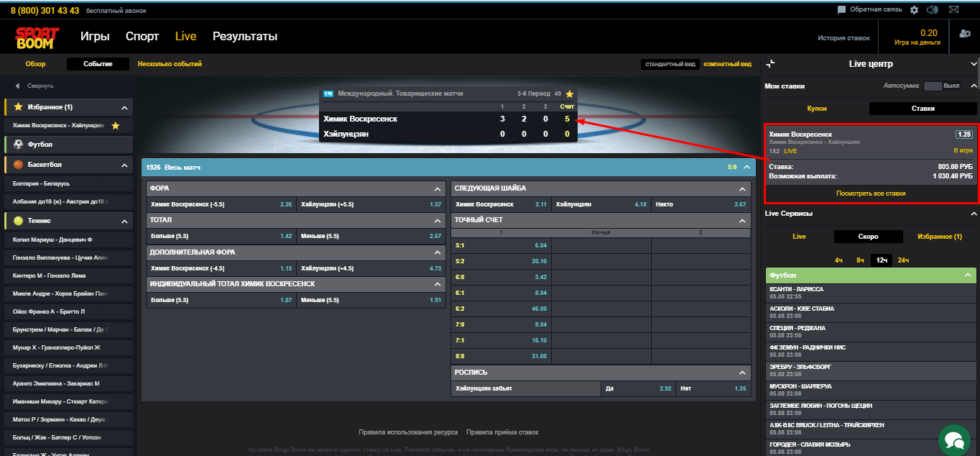Open Избранное (1) tab in Live Сервисы
Viewport: 980px width, 456px height.
(940, 237)
